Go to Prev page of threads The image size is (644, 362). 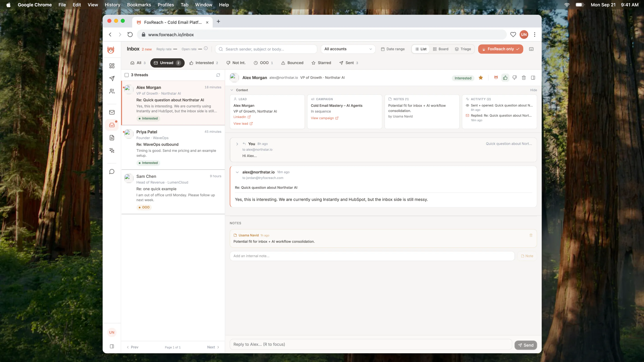tap(133, 347)
